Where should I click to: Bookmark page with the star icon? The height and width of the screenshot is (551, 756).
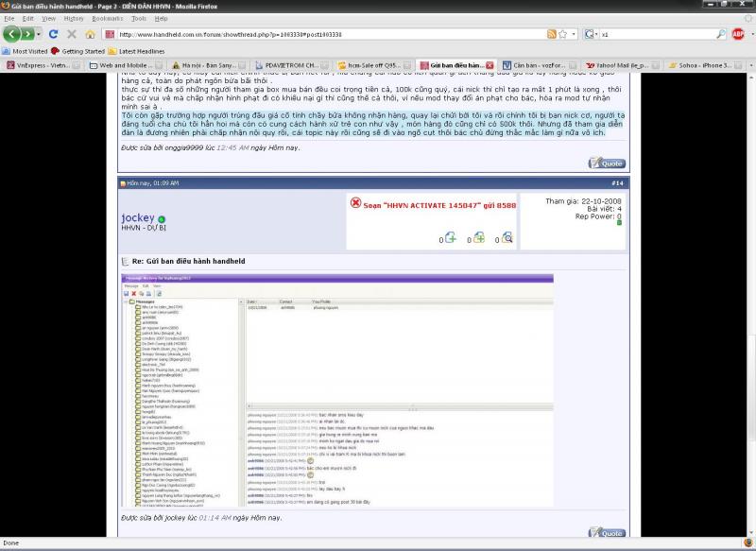[563, 34]
